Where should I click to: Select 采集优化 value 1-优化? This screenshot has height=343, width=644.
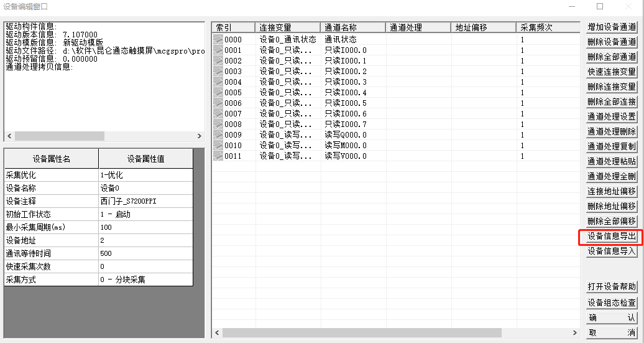(146, 175)
